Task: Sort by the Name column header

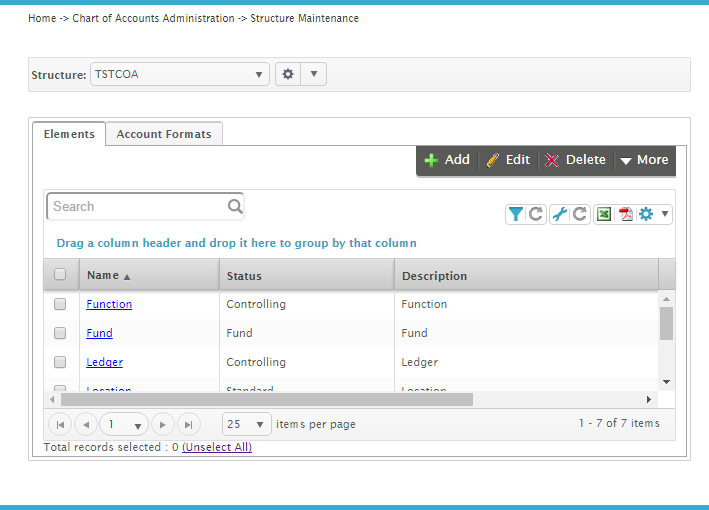Action: pyautogui.click(x=149, y=275)
